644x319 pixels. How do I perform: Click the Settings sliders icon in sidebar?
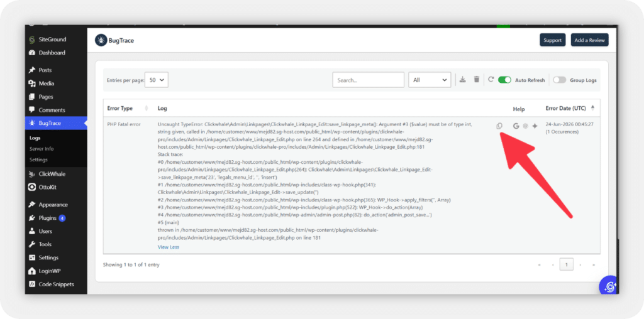32,257
